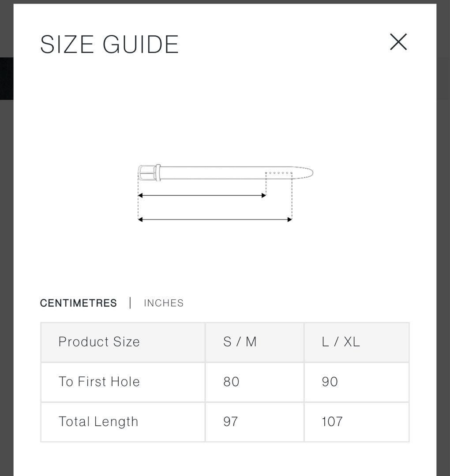Click the Total Length row label
Image resolution: width=450 pixels, height=476 pixels.
(x=98, y=422)
